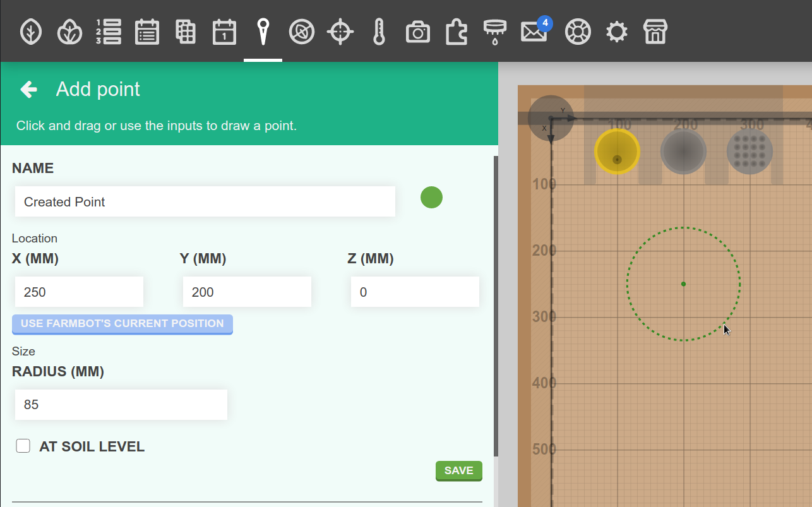
Task: Go back using the Add point arrow
Action: [x=29, y=90]
